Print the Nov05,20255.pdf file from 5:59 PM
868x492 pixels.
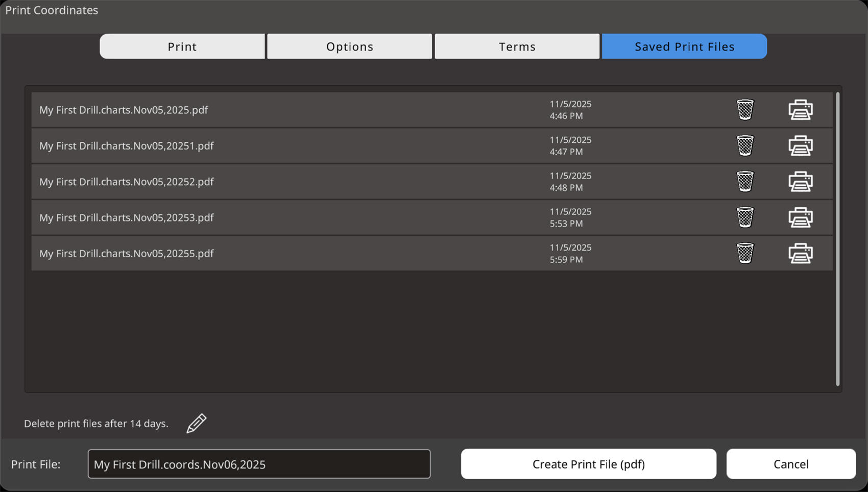coord(800,253)
